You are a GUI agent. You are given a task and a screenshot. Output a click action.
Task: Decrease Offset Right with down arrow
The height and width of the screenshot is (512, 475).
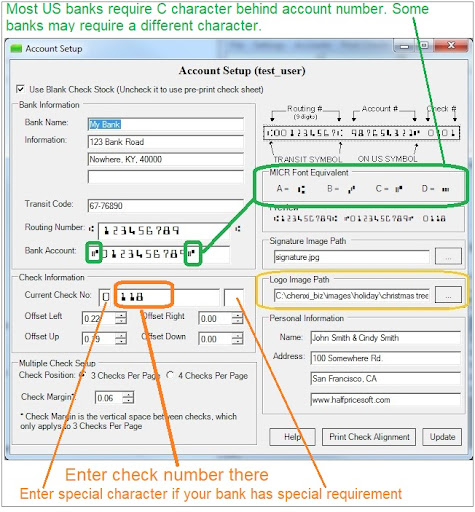(237, 321)
